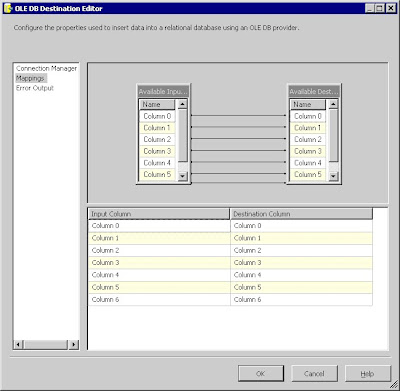This screenshot has height=391, width=400.
Task: Open the Error Output page
Action: click(35, 88)
